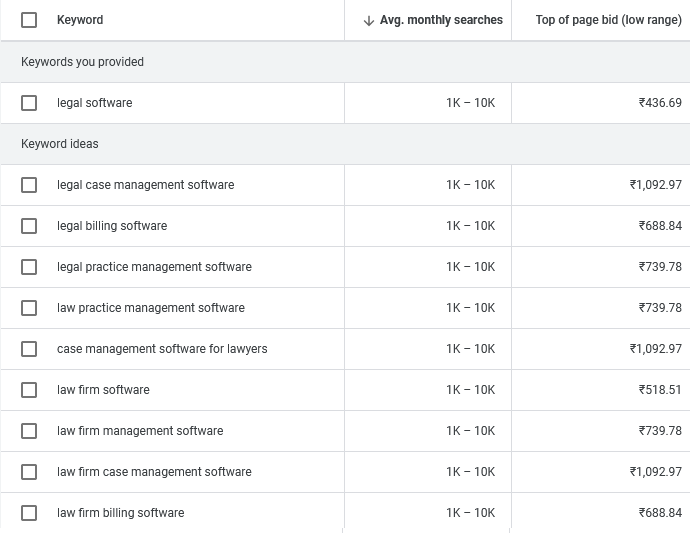Image resolution: width=690 pixels, height=533 pixels.
Task: Tick the legal billing software checkbox
Action: tap(29, 226)
